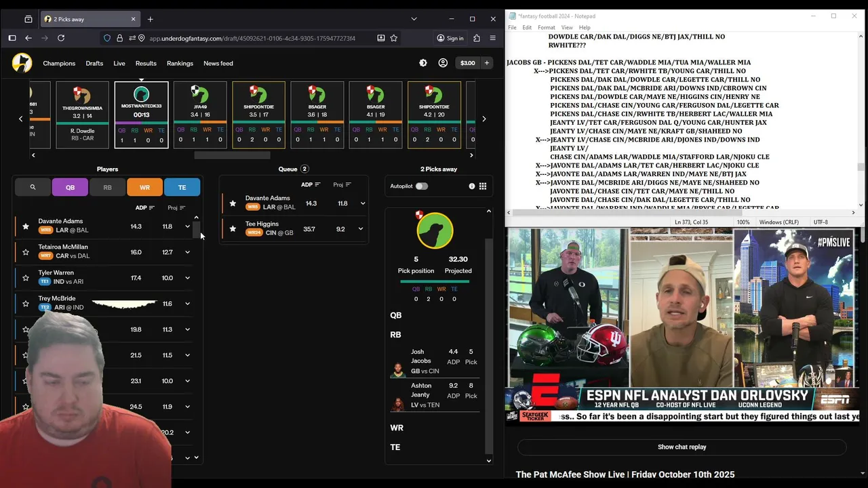Click the $3.00 balance button
Image resolution: width=868 pixels, height=488 pixels.
pos(468,63)
